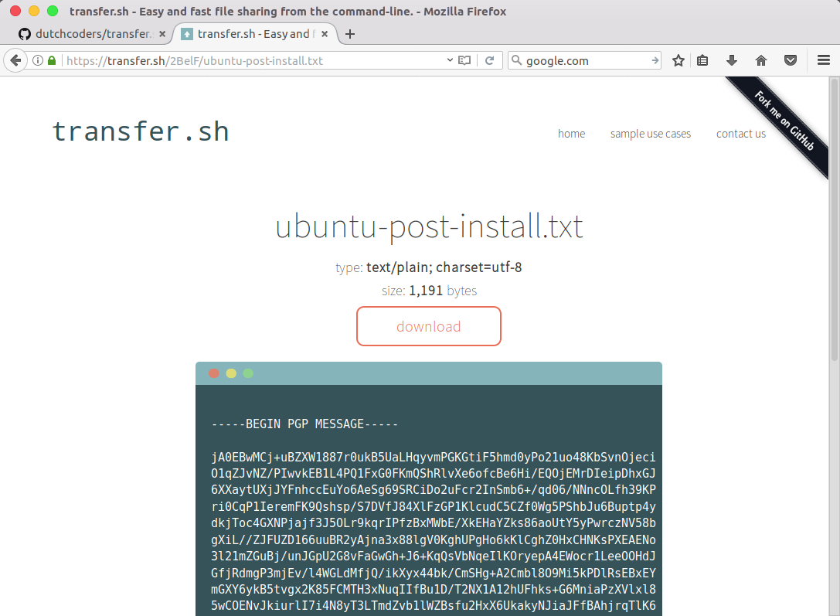The image size is (840, 616).
Task: Click the green dot in preview header
Action: coord(248,373)
